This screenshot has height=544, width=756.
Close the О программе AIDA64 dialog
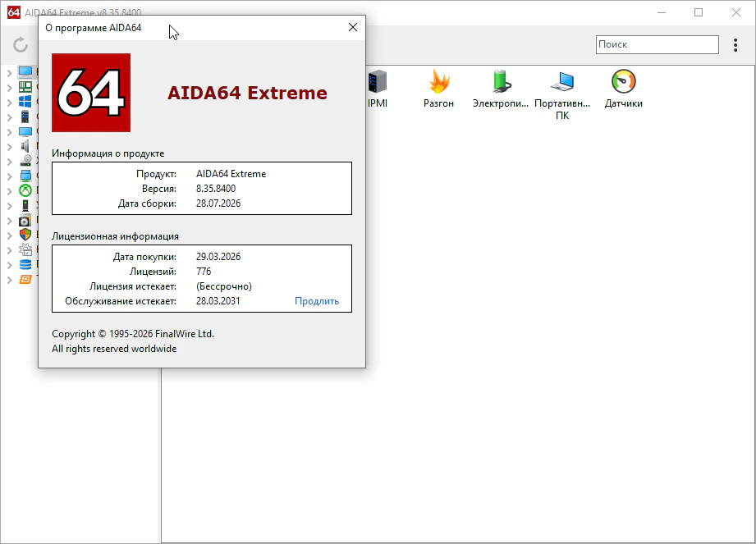click(353, 27)
